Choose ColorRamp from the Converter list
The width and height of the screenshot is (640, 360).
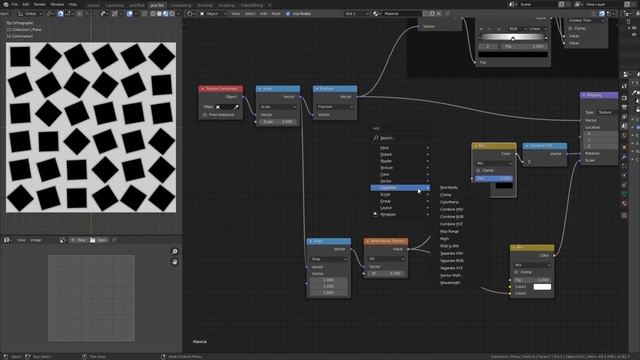point(449,202)
